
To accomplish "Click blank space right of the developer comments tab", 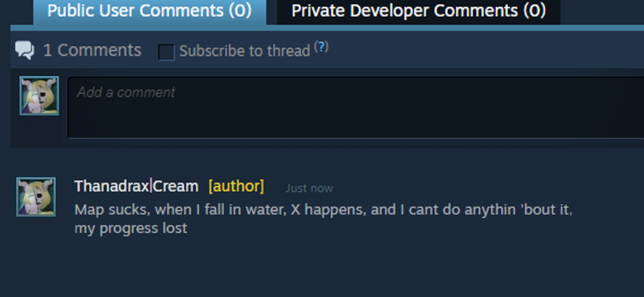I will [x=602, y=11].
